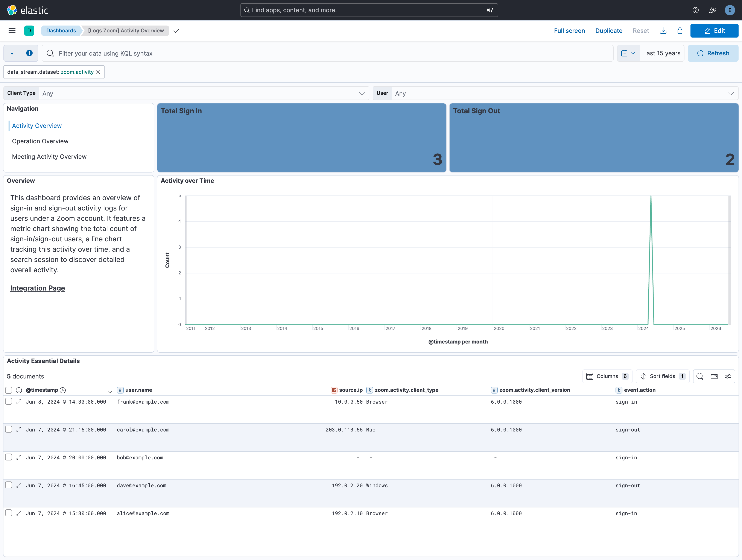This screenshot has height=560, width=742.
Task: Open the Dashboards breadcrumb
Action: pos(61,30)
